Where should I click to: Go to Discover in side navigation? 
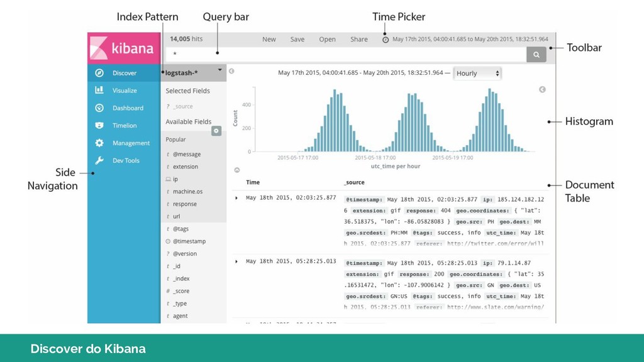124,73
